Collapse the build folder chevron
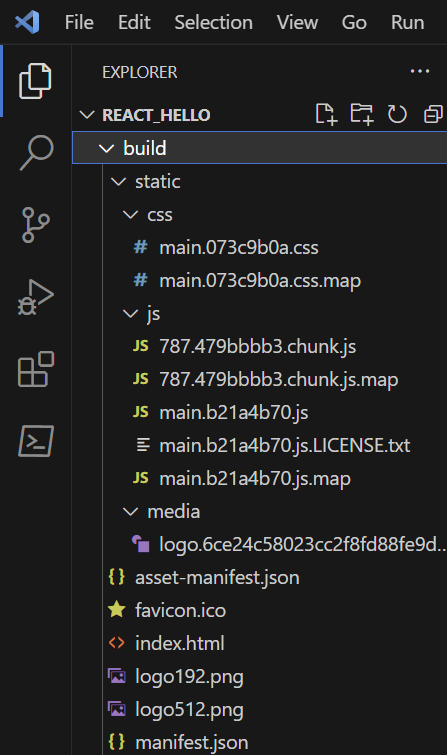447x755 pixels. [106, 148]
